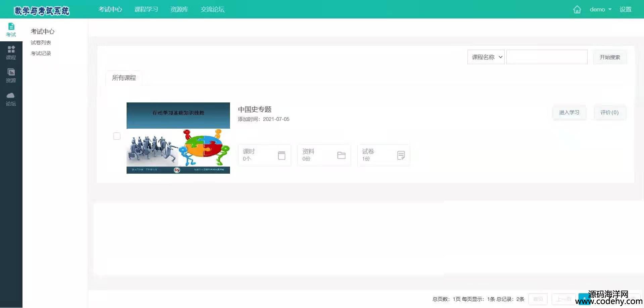Go to home via house icon
644x308 pixels.
click(x=577, y=9)
